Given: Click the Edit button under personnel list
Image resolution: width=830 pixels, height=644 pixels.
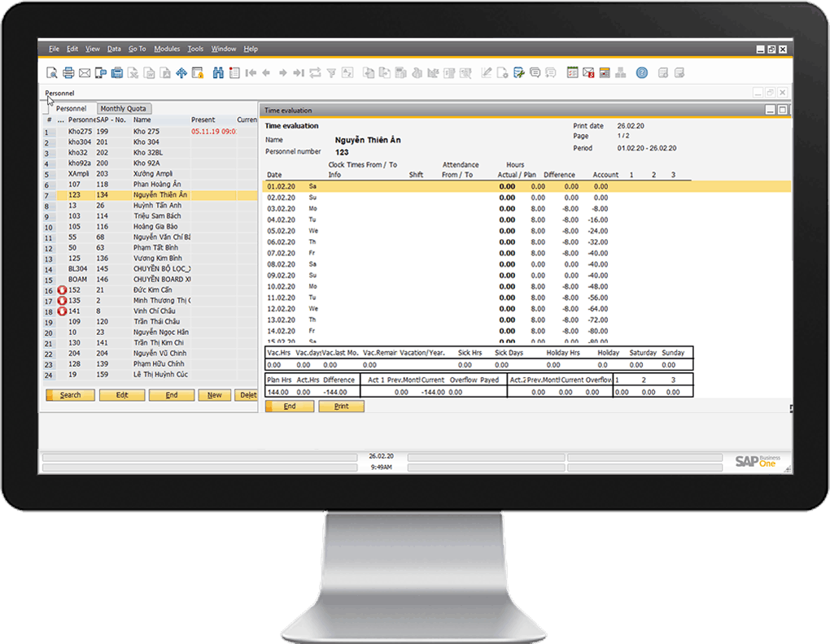Looking at the screenshot, I should (122, 395).
